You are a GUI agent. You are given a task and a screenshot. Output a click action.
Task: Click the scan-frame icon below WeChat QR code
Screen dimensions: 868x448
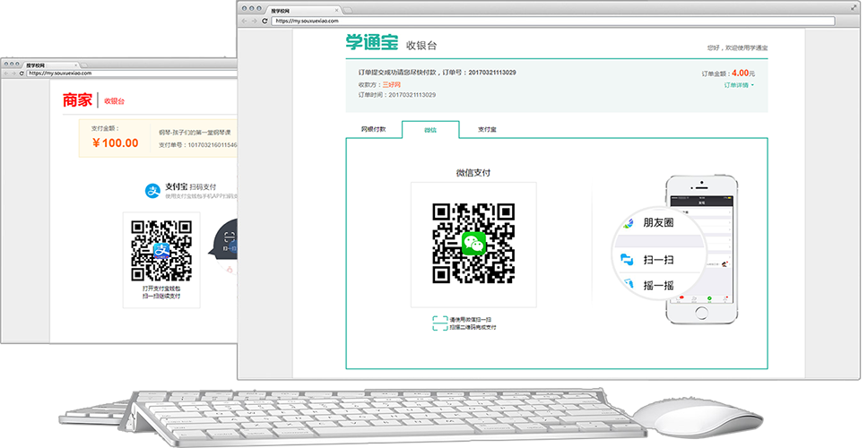tap(439, 323)
